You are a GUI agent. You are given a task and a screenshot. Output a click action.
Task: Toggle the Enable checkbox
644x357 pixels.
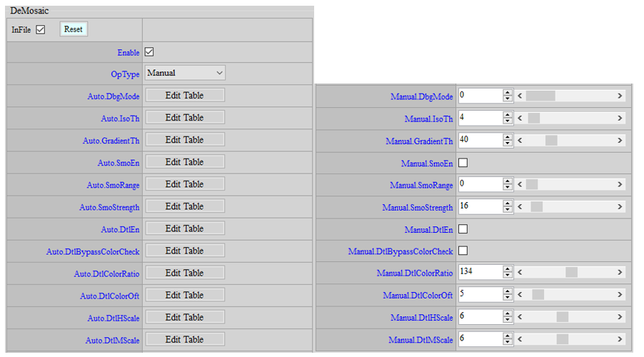(149, 52)
